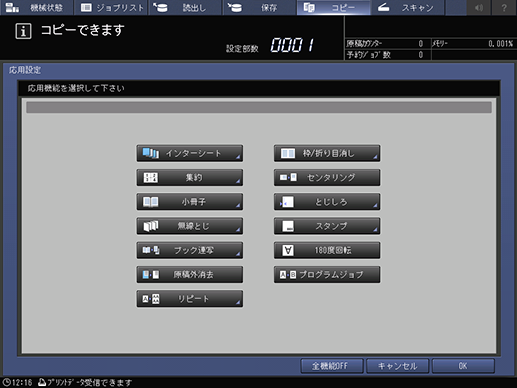Click the インターシート icon
Screen dimensions: 517x388
[151, 153]
